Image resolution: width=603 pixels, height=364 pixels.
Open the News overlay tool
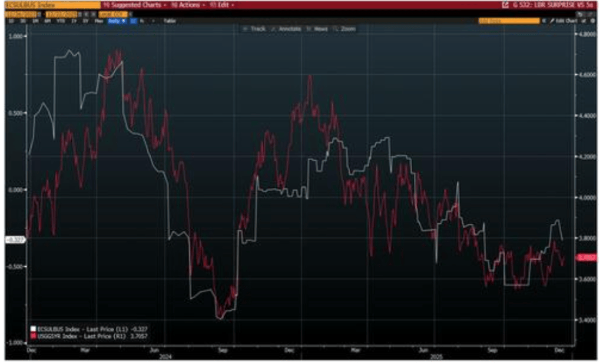point(317,28)
